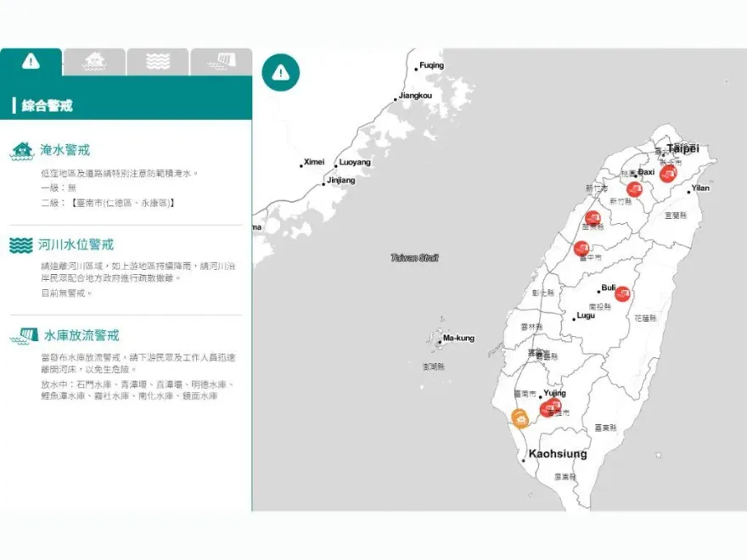This screenshot has width=747, height=560.
Task: Click the 河川水位警戒 waves icon in sidebar
Action: pyautogui.click(x=20, y=244)
